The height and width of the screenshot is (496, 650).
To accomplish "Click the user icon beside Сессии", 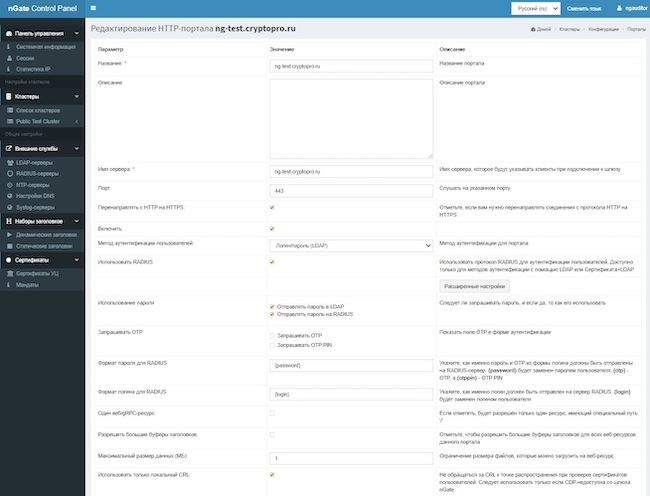I will tap(10, 58).
